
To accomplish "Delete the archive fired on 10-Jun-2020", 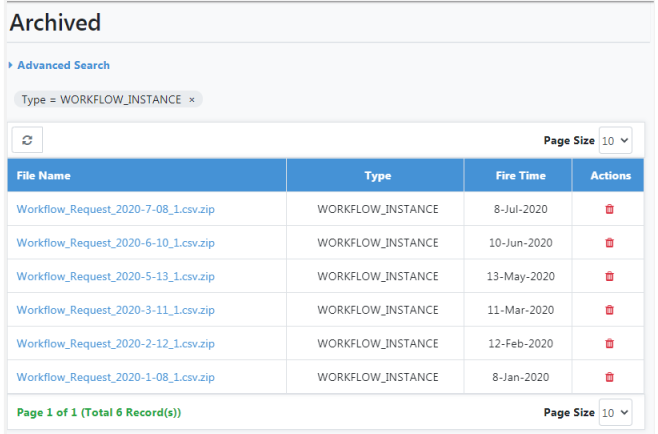I will (x=610, y=243).
